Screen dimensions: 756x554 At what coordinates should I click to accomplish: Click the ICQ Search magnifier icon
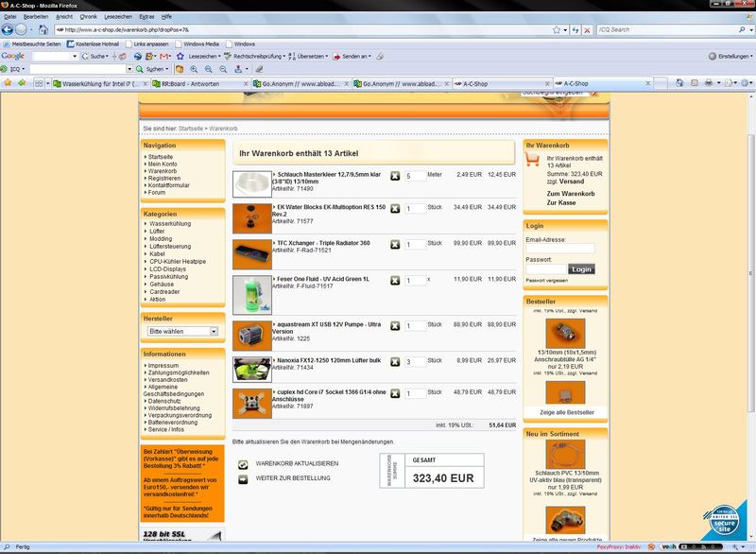[x=742, y=30]
